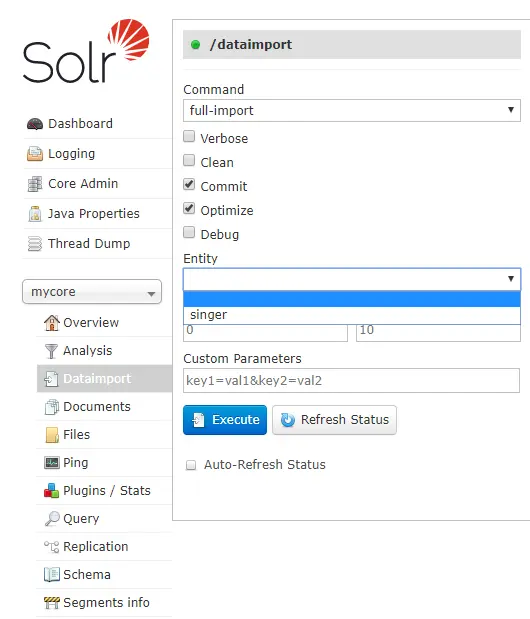Open the Schema section

(x=87, y=575)
